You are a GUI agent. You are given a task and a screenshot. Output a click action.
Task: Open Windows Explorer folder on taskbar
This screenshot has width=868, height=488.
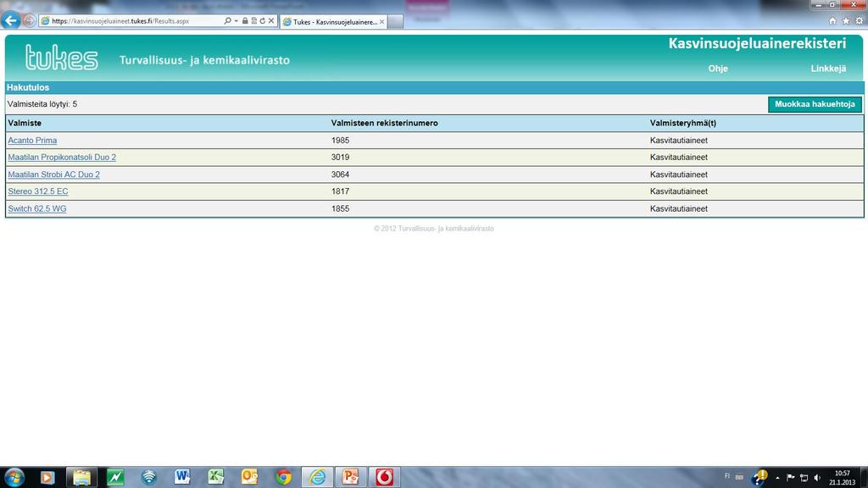click(x=81, y=477)
